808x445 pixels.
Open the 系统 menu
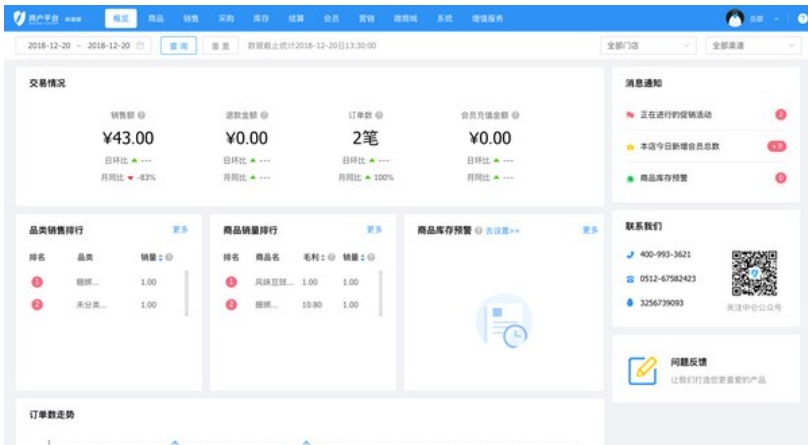(444, 18)
